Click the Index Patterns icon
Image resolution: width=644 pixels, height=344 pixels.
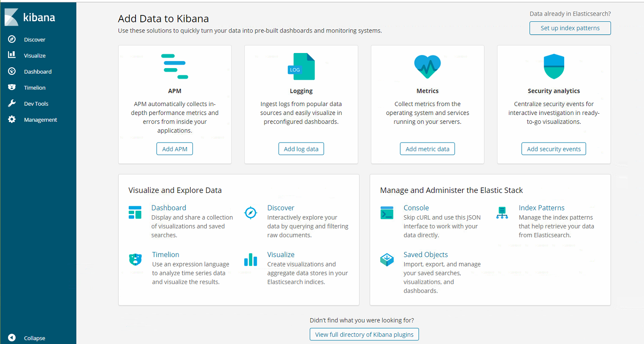pyautogui.click(x=502, y=213)
